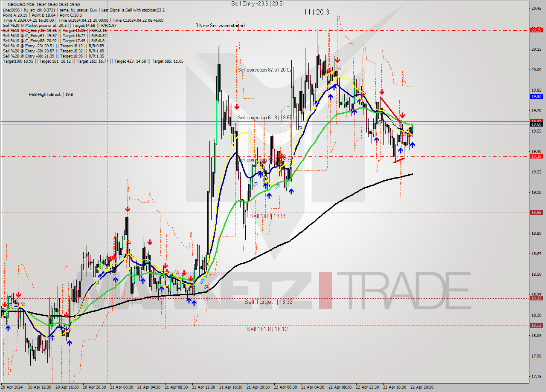Select '0 New Sell wave started' annotation
The image size is (546, 392).
point(220,26)
